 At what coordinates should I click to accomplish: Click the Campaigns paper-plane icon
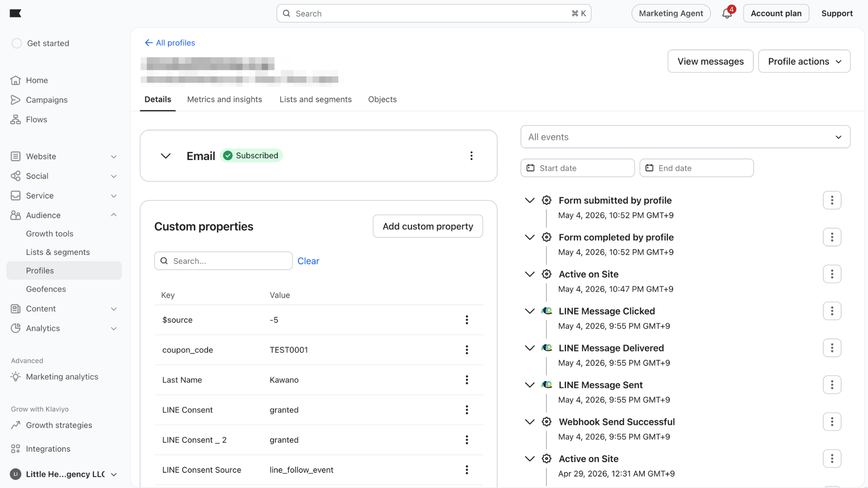point(15,100)
